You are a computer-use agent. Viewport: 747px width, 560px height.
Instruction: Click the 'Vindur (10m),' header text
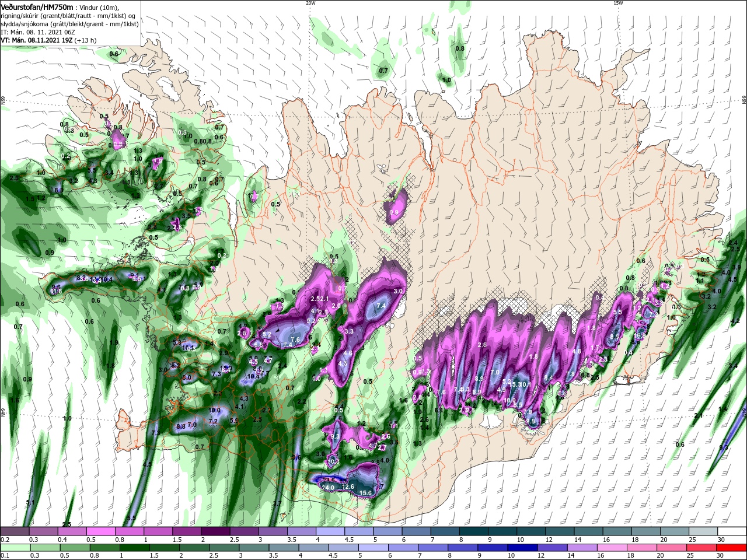[99, 7]
